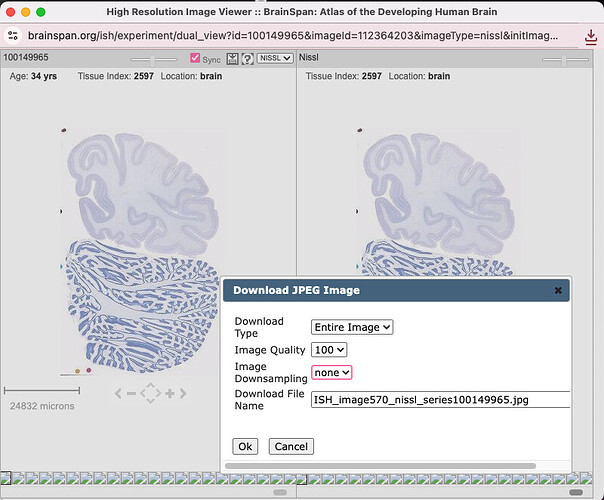Viewport: 604px width, 500px height.
Task: Click the save image icon next to Sync
Action: coord(232,59)
